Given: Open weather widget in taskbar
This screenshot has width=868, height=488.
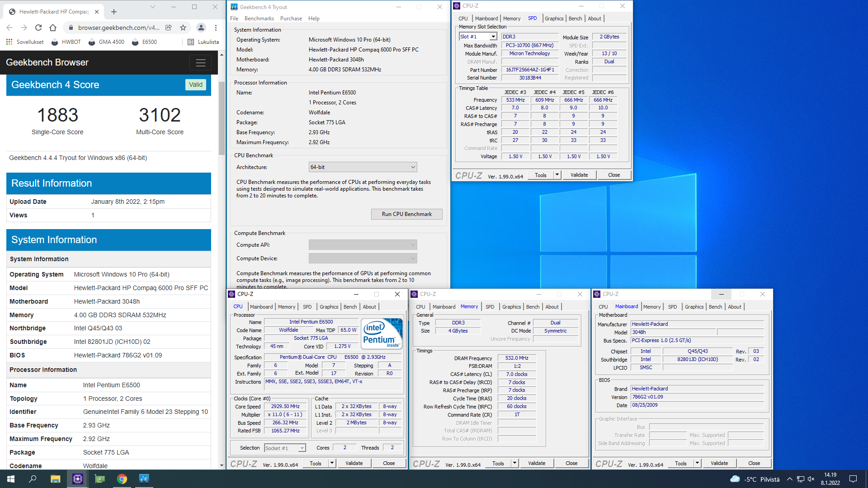Looking at the screenshot, I should [x=755, y=479].
